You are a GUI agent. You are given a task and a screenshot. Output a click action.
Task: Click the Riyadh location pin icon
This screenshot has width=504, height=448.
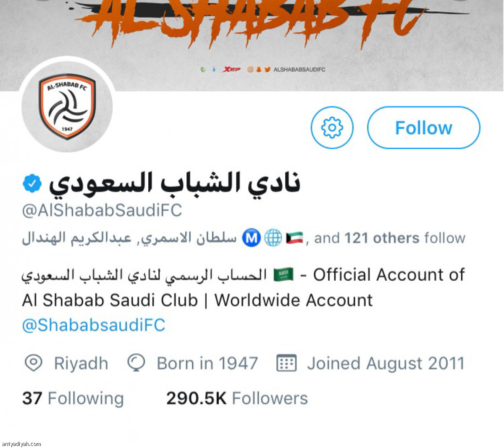pos(34,363)
